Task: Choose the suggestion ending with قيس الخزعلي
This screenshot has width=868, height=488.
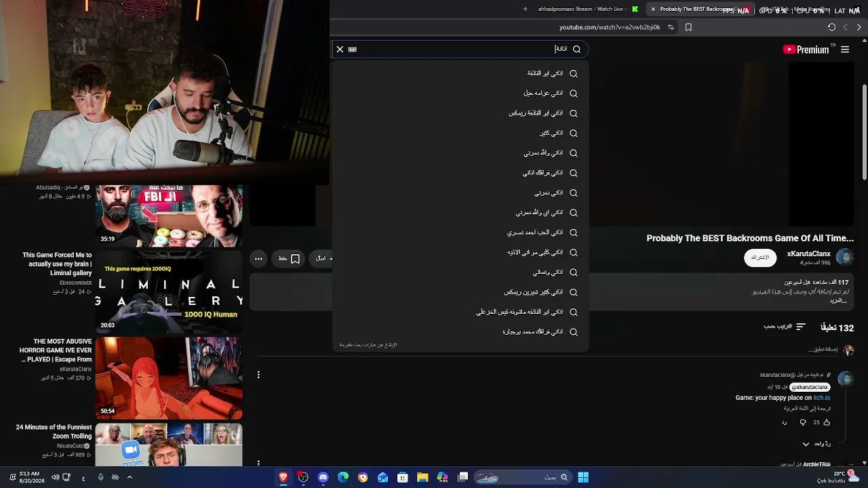Action: (460, 312)
